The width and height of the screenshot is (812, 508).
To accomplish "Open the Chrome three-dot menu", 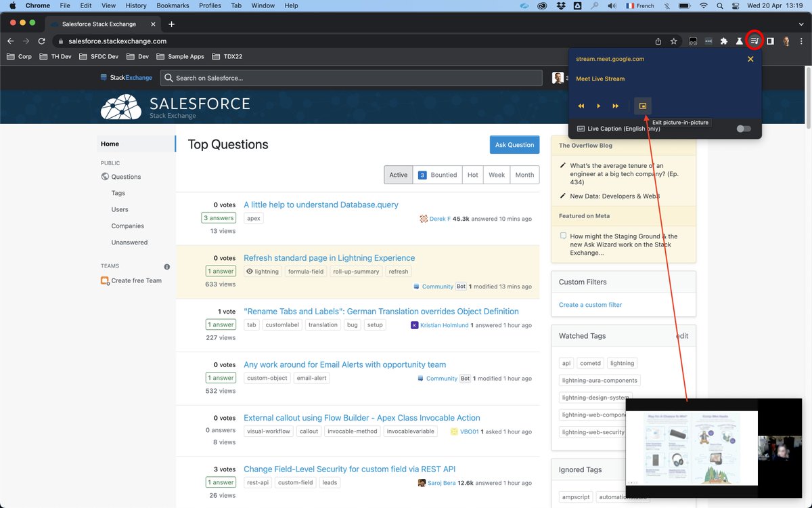I will pyautogui.click(x=802, y=41).
